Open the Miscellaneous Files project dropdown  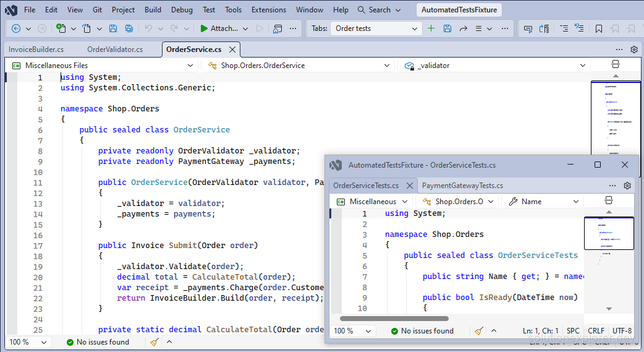click(103, 66)
